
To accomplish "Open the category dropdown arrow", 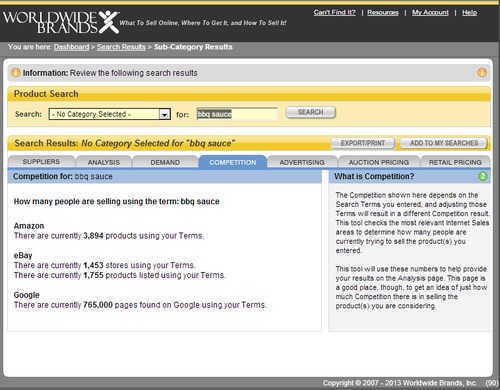I will (164, 114).
